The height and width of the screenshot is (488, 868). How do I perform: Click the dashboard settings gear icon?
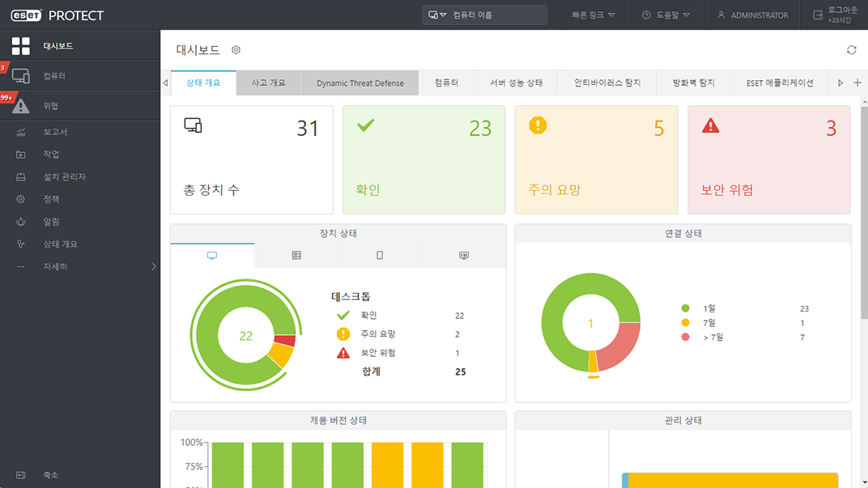pyautogui.click(x=236, y=50)
